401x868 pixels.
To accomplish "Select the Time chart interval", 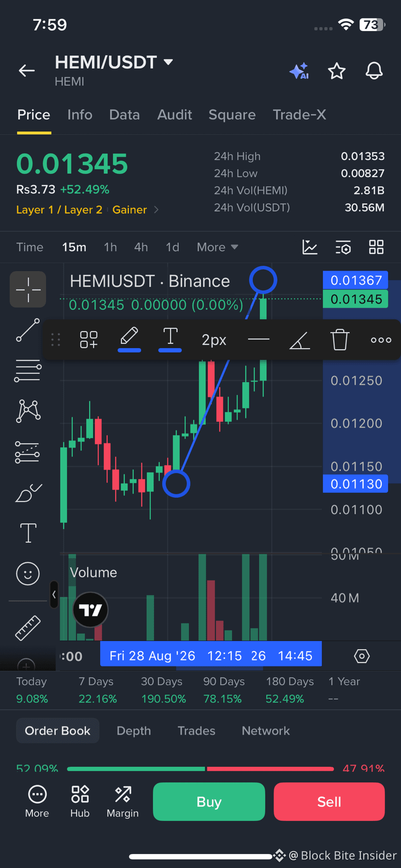I will (30, 247).
